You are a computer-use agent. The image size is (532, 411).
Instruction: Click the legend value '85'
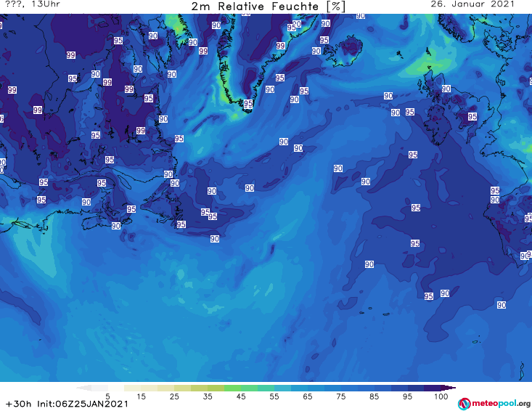coord(374,396)
